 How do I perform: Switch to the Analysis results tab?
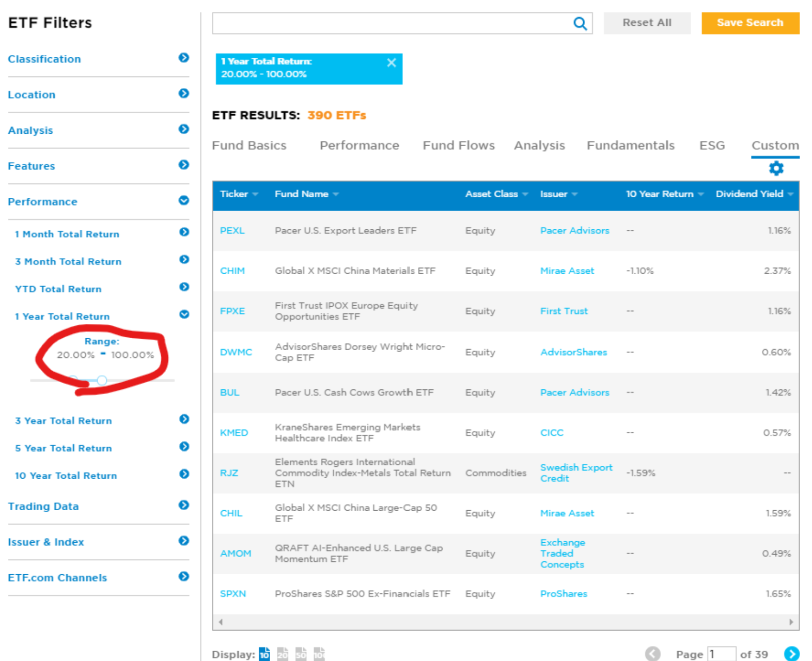[x=539, y=146]
